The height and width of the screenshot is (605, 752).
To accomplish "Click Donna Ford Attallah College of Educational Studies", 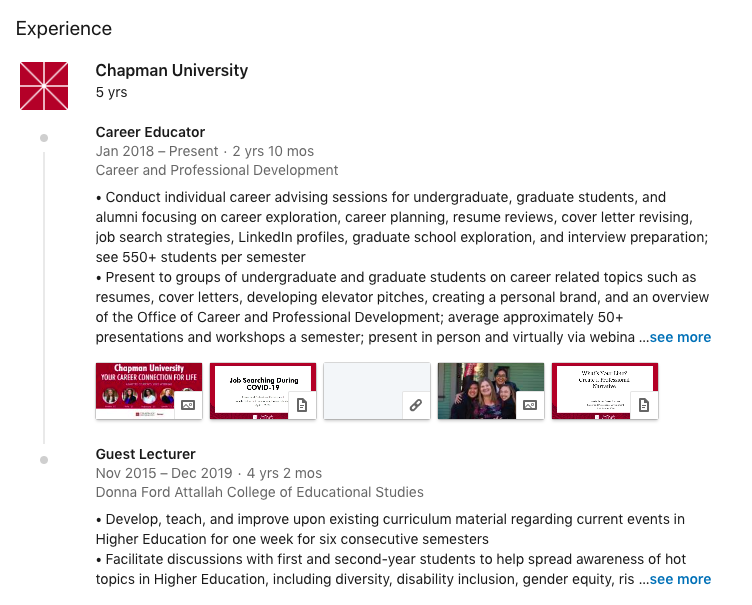I will (x=259, y=492).
